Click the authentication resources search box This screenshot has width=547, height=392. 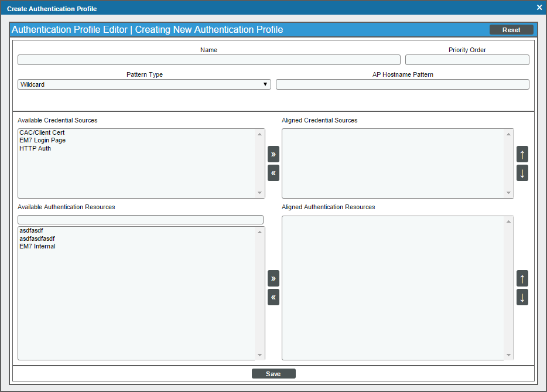(141, 219)
